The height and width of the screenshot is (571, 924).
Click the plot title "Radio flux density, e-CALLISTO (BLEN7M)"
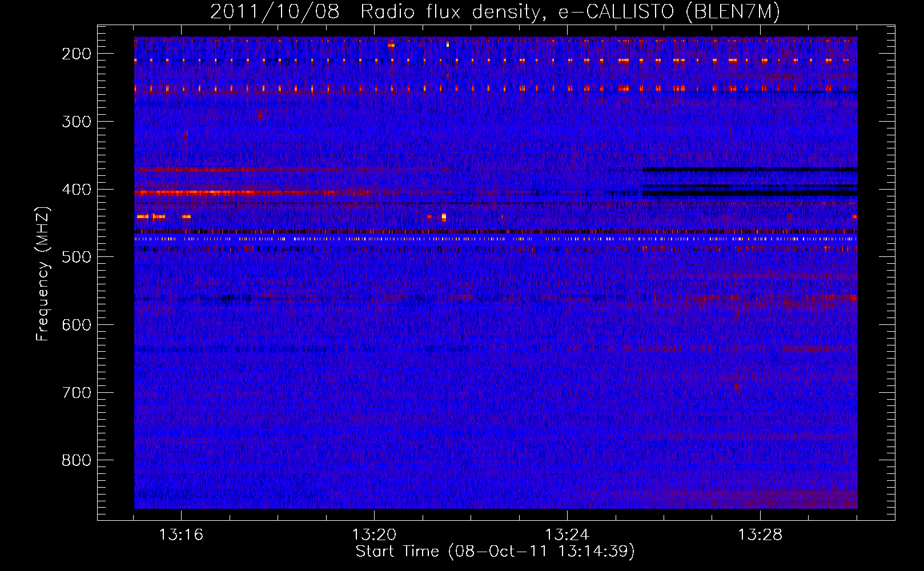pyautogui.click(x=570, y=12)
